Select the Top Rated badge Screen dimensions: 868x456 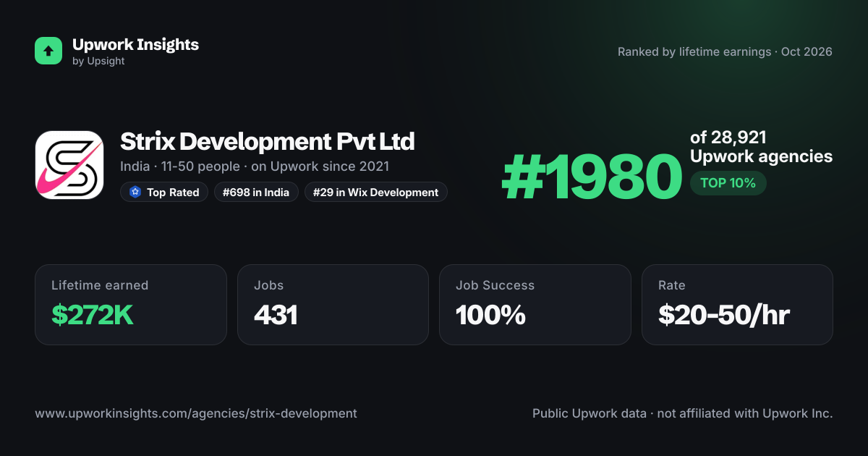(x=164, y=192)
